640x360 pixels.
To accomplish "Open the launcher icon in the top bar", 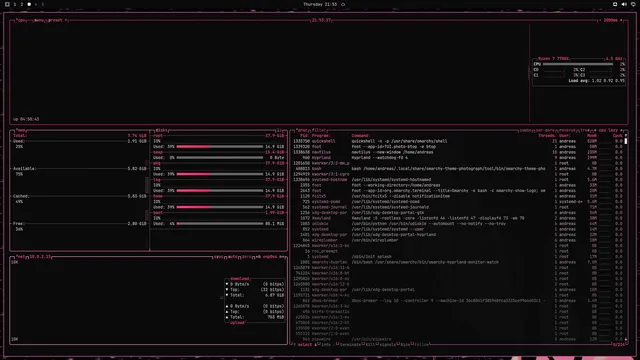I will [7, 4].
